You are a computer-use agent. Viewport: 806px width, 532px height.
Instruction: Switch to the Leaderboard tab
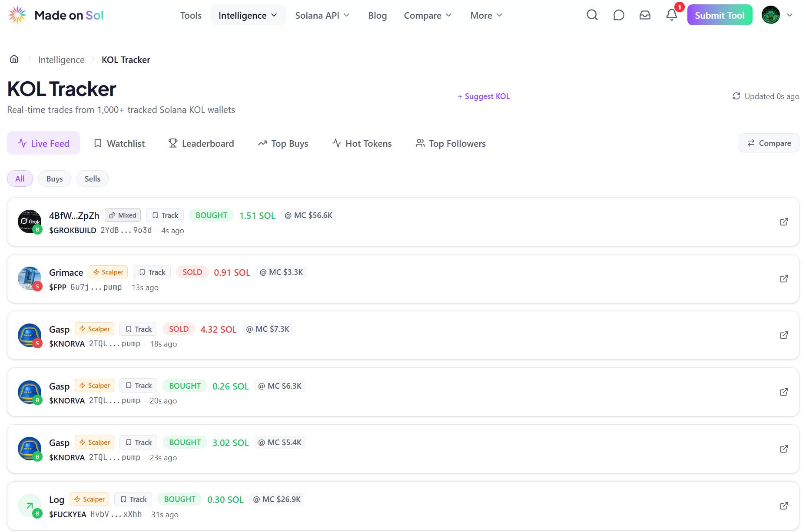201,143
